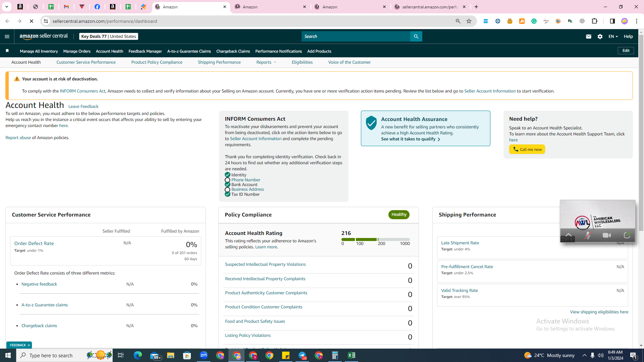This screenshot has width=644, height=362.
Task: Open Excel from the taskbar
Action: click(351, 355)
